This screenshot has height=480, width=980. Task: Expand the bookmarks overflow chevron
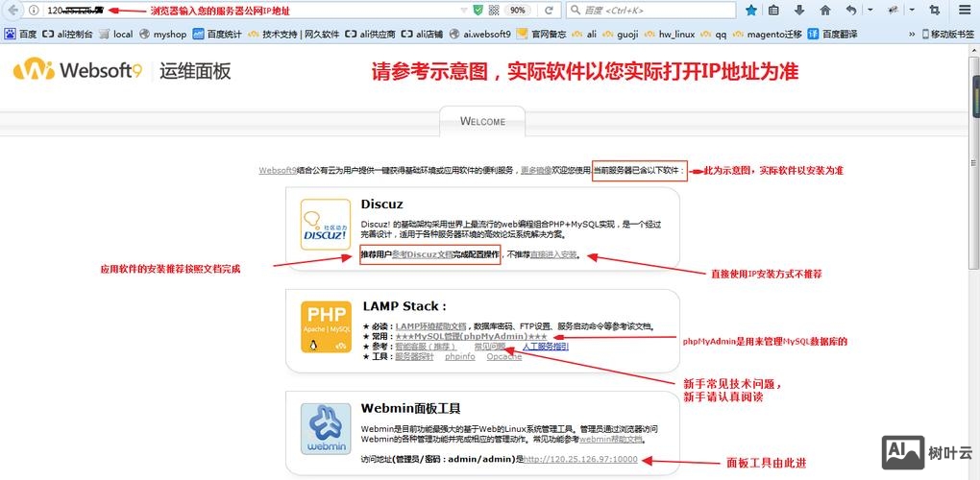coord(911,35)
